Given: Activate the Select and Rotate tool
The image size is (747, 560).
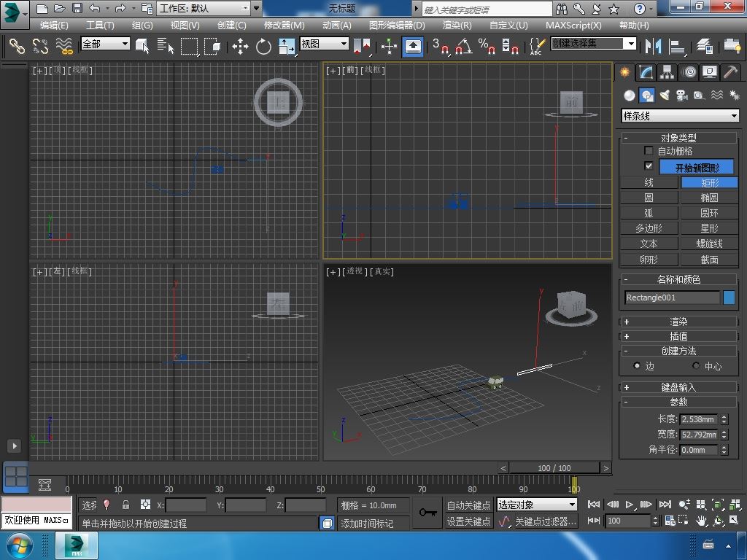Looking at the screenshot, I should [263, 46].
